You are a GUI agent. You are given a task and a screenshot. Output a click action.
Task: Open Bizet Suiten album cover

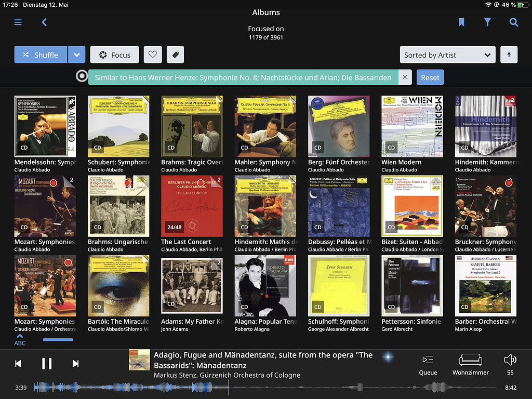[x=412, y=206]
